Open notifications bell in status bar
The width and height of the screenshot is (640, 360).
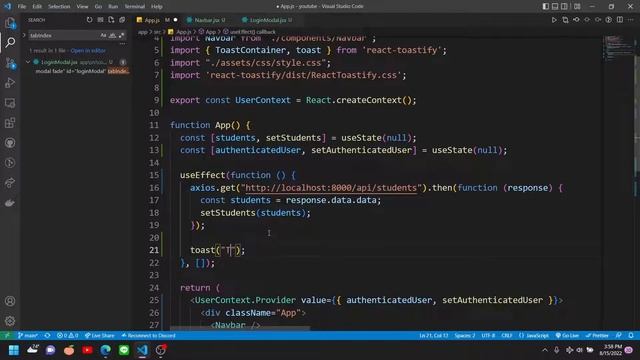(631, 336)
